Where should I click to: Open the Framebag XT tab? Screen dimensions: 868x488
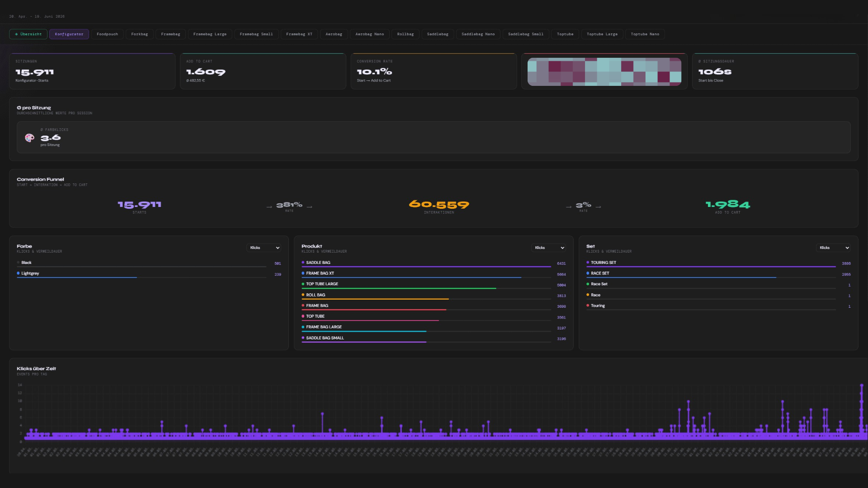tap(299, 34)
